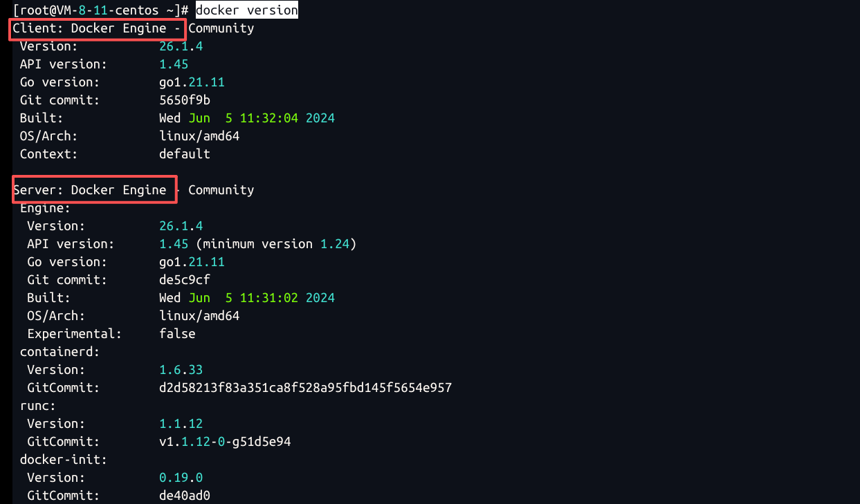Screen dimensions: 860x504
Task: Click the server 'Community' text
Action: pyautogui.click(x=221, y=190)
